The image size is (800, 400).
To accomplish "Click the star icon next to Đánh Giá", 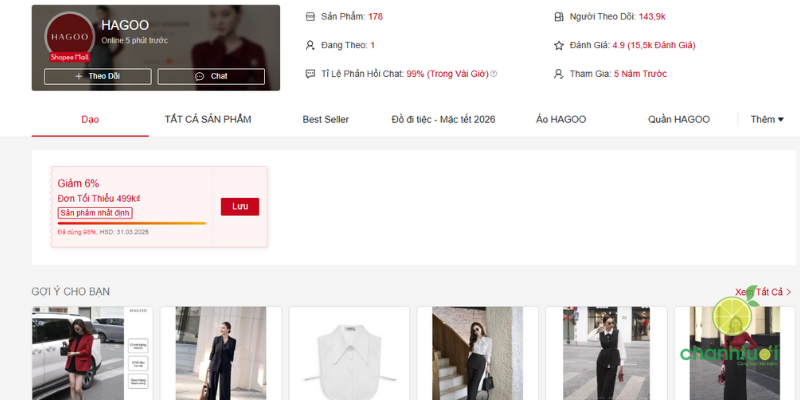I will (x=559, y=45).
